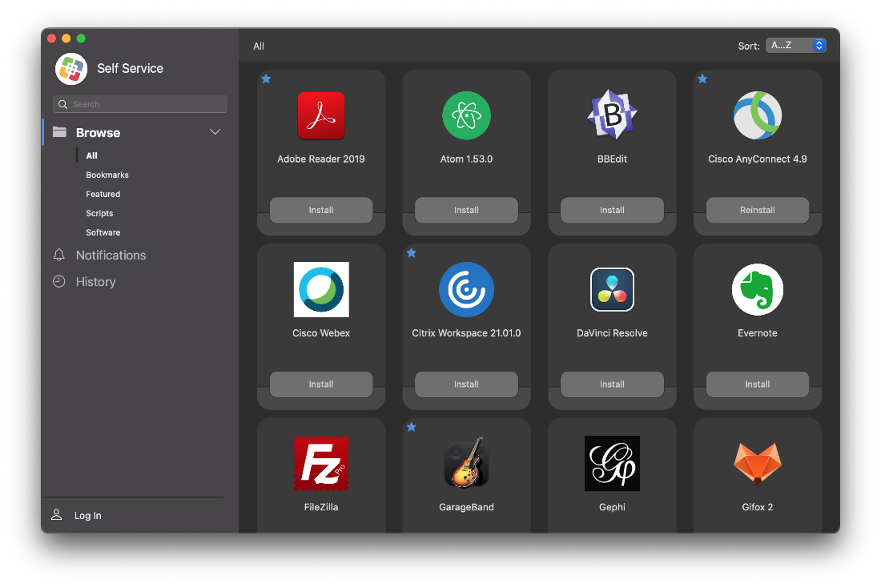Open the Bookmarks category
Viewport: 881px width, 588px height.
(107, 175)
